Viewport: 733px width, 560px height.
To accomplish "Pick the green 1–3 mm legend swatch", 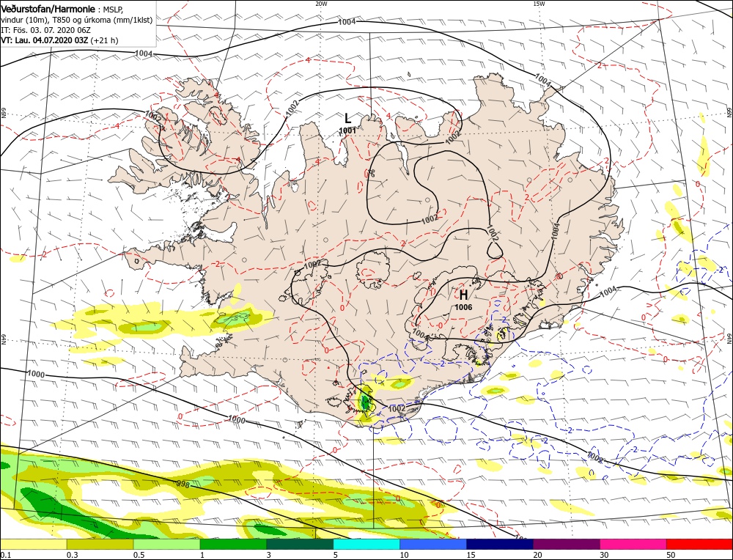I will coord(233,544).
